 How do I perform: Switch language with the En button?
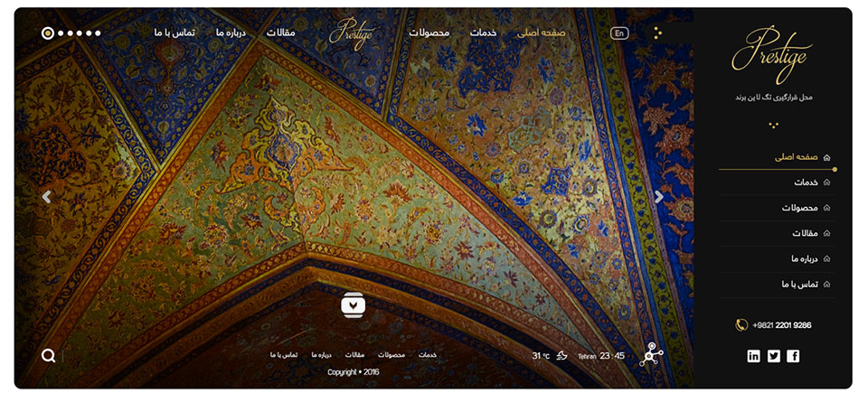click(x=619, y=33)
